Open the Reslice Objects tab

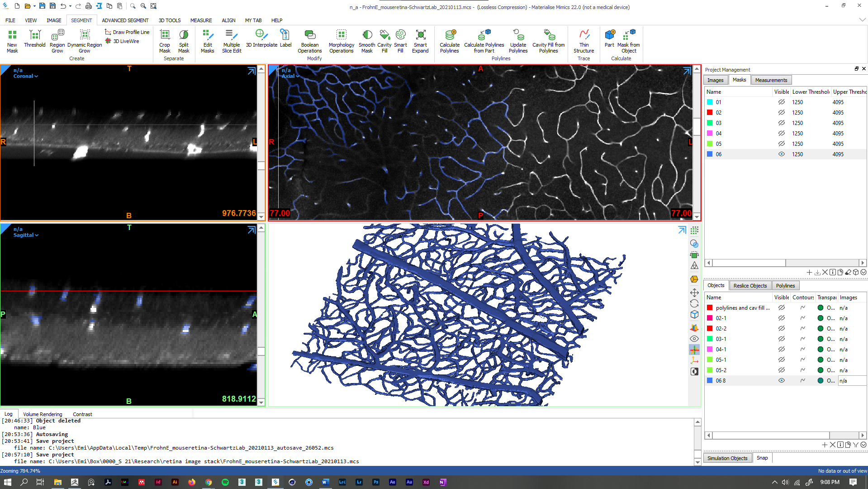pyautogui.click(x=750, y=286)
